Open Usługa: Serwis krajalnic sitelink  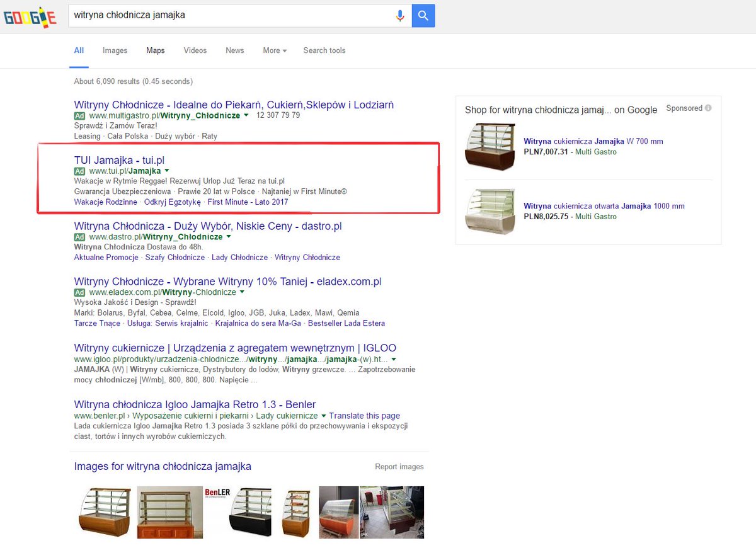(168, 323)
